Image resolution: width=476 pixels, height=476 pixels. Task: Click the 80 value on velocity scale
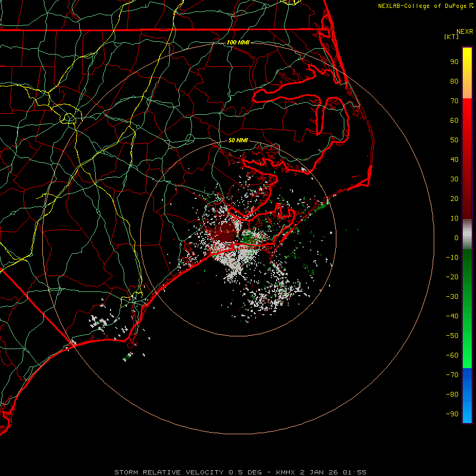pos(454,81)
